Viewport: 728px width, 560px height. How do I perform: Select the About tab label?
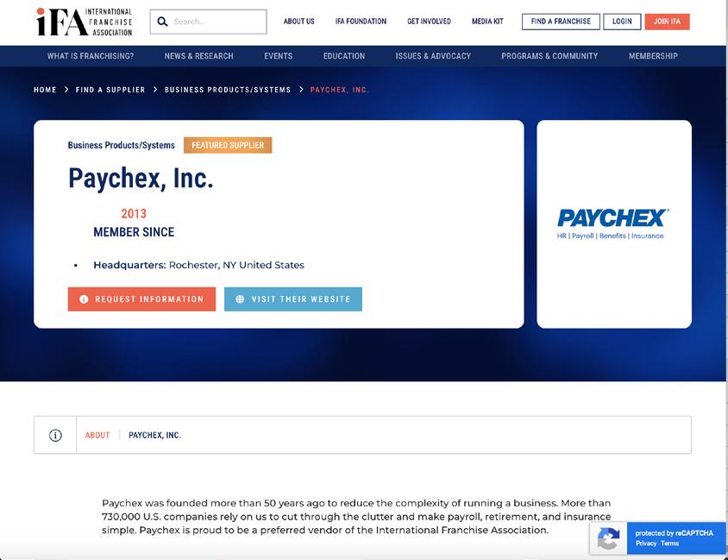97,435
